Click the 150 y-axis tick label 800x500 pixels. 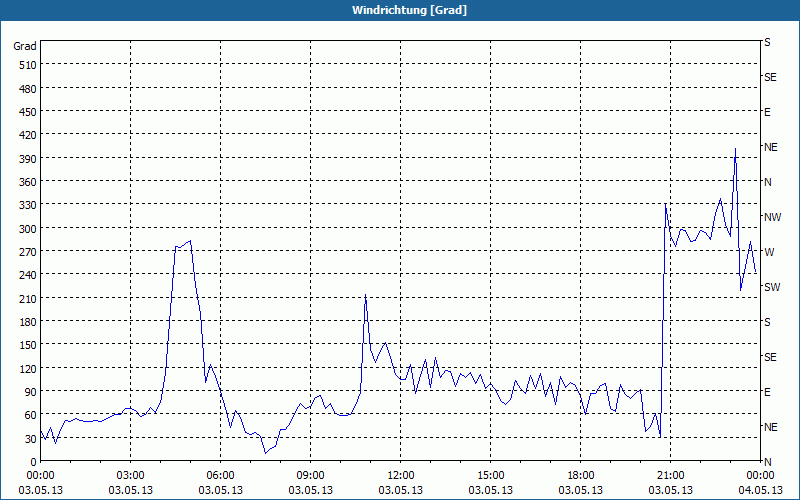[28, 345]
